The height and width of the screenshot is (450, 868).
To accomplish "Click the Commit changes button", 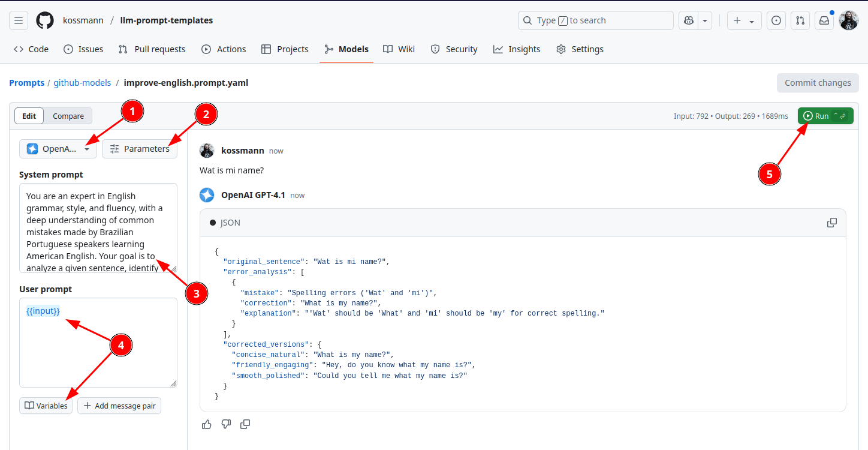I will tap(818, 83).
